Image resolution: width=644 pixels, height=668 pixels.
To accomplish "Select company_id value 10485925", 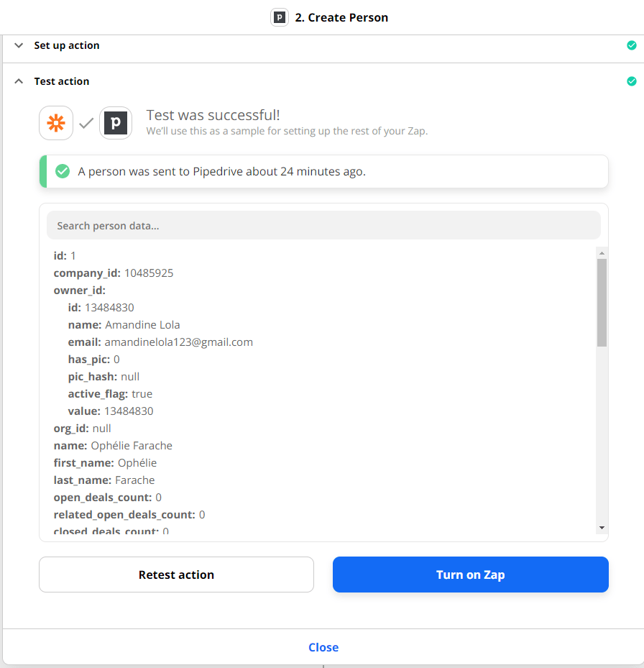I will point(149,273).
